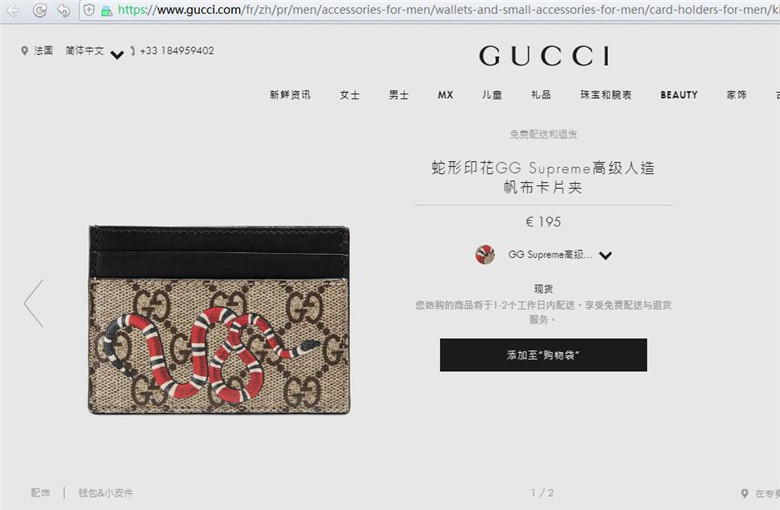The width and height of the screenshot is (780, 510).
Task: Open the 珠宝和腕表 menu
Action: [606, 95]
